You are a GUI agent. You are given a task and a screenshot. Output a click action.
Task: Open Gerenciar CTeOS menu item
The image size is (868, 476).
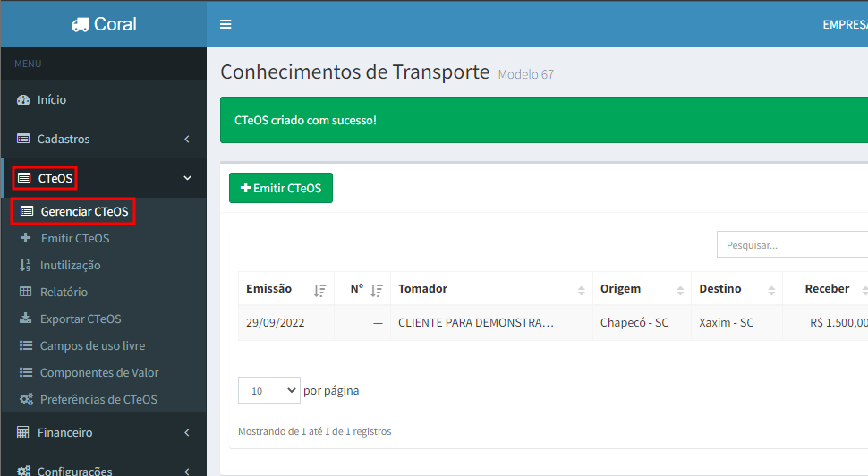coord(84,212)
